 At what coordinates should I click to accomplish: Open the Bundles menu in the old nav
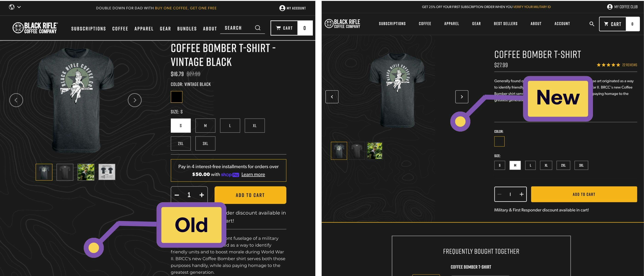[187, 29]
